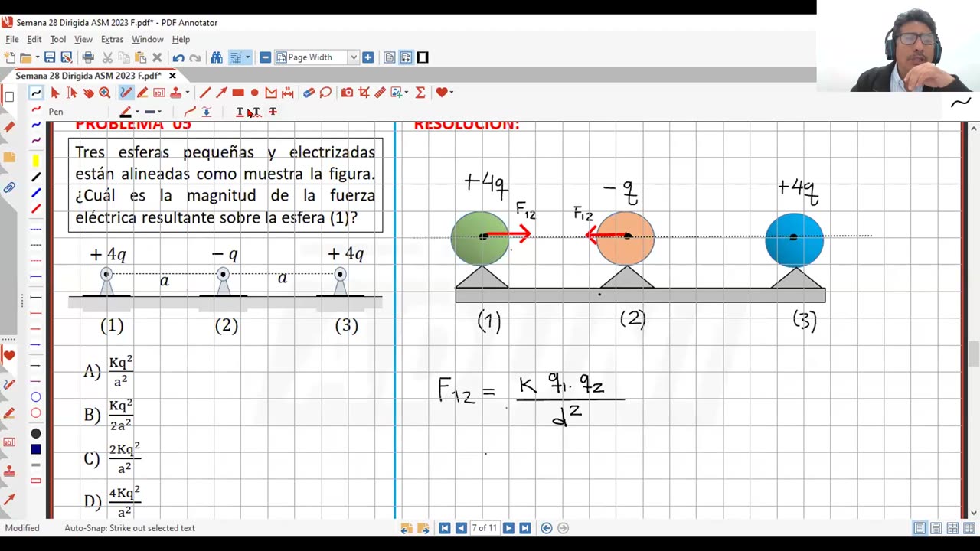Enable continuous page layout view
Screen dimensions: 980x551
pyautogui.click(x=936, y=528)
